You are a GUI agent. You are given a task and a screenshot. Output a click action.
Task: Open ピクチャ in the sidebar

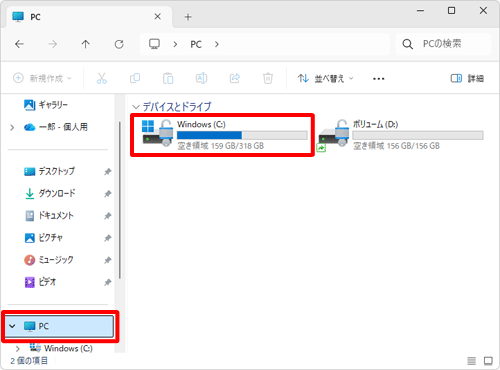[43, 238]
